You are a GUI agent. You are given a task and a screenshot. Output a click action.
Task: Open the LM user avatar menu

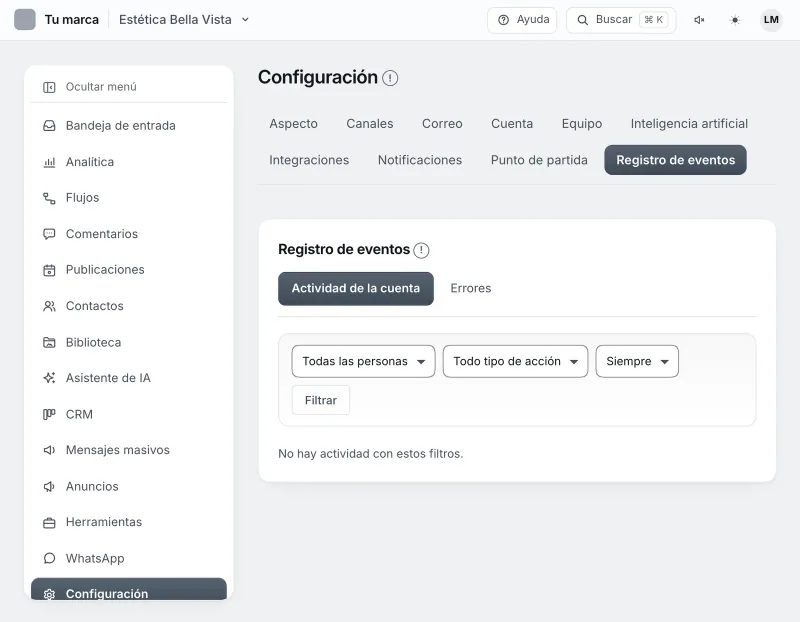[771, 20]
